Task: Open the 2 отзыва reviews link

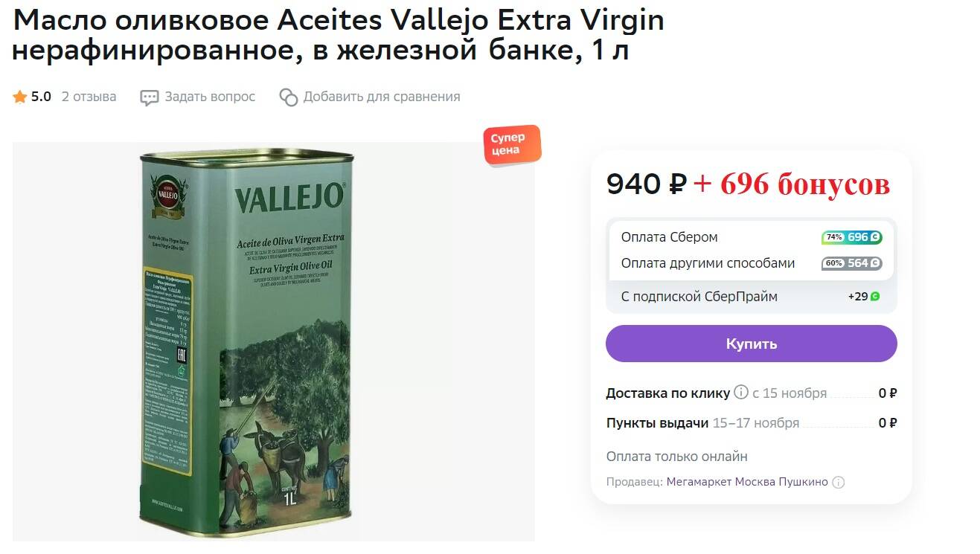Action: pos(89,97)
